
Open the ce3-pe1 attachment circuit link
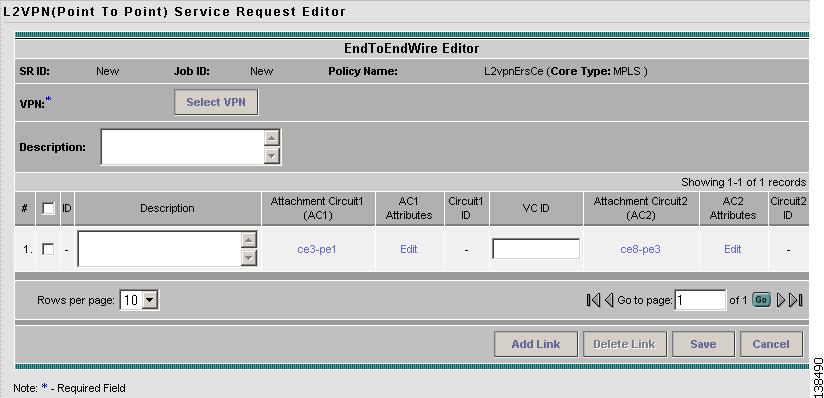[317, 249]
